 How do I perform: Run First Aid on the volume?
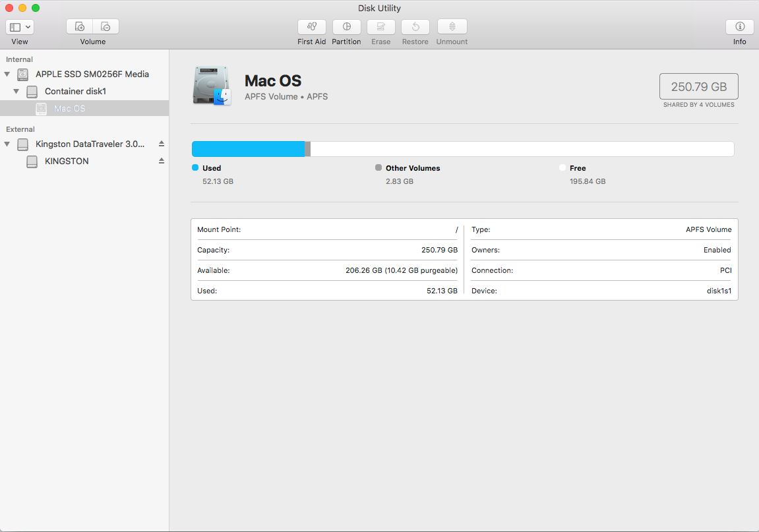pyautogui.click(x=312, y=26)
